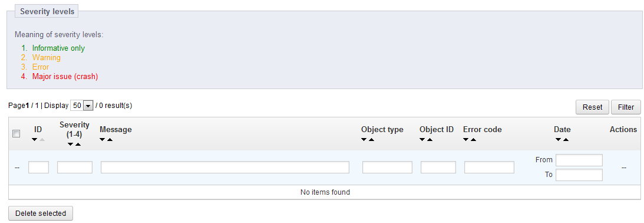Click 'Meaning of severity levels:' text
Viewport: 644px width, 223px height.
(x=59, y=35)
